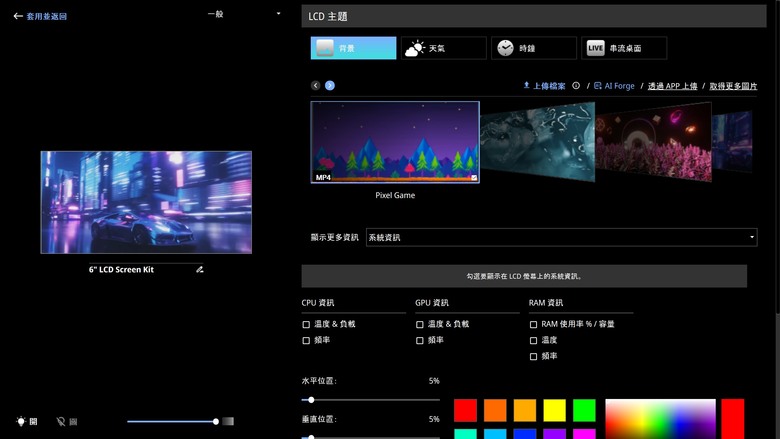Image resolution: width=780 pixels, height=439 pixels.
Task: Enable GPU 頻率 checkbox
Action: 420,341
